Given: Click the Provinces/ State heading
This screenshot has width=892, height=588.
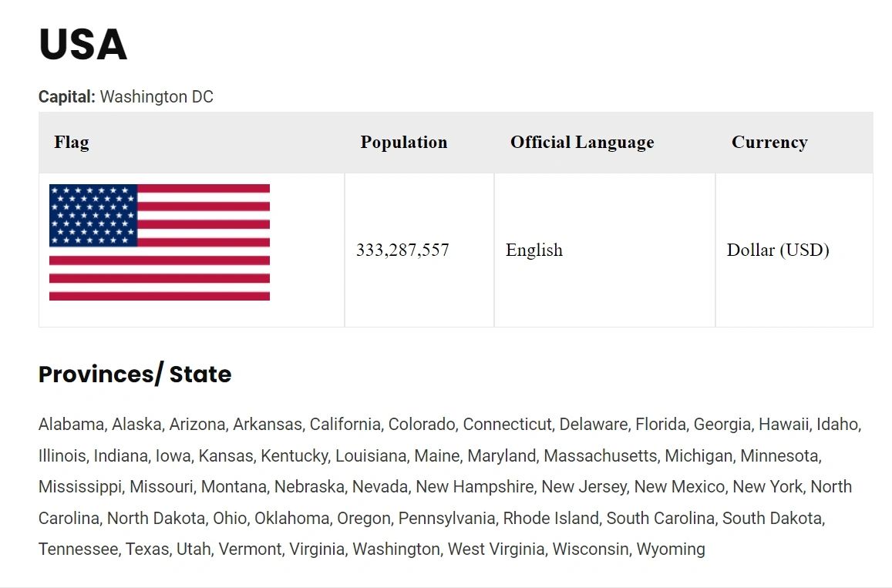Looking at the screenshot, I should 135,375.
